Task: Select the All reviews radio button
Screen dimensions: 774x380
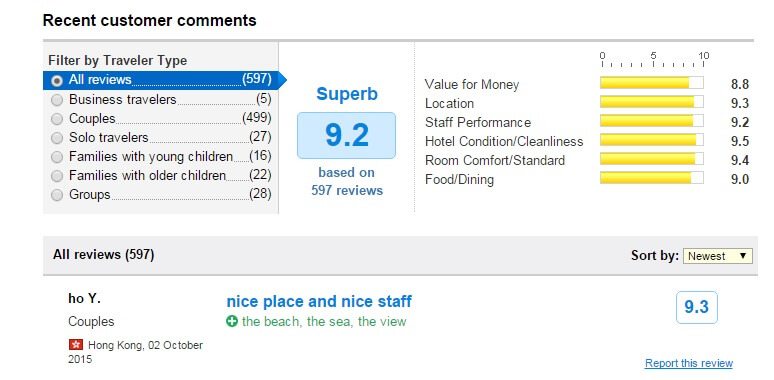Action: tap(57, 80)
